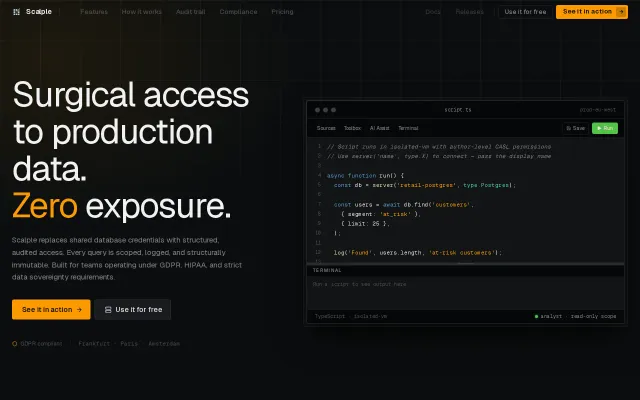Click the prod-eu-west environment label
Screen dimensions: 640x400
(x=598, y=110)
